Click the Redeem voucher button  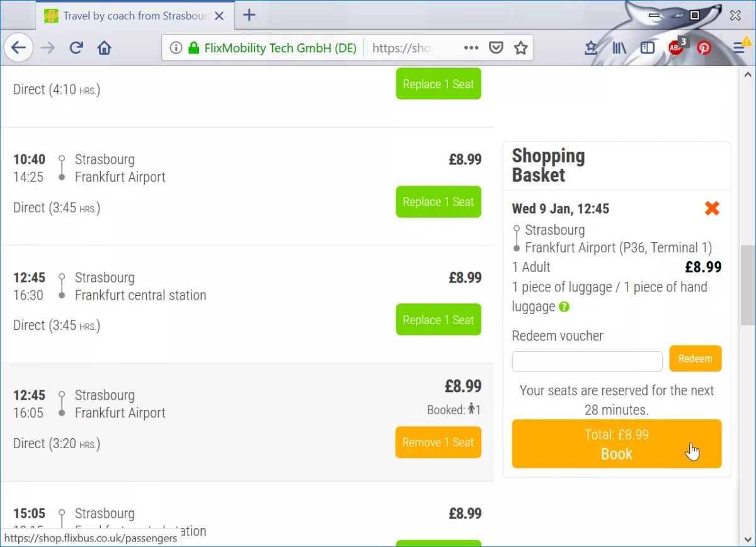[x=696, y=359]
